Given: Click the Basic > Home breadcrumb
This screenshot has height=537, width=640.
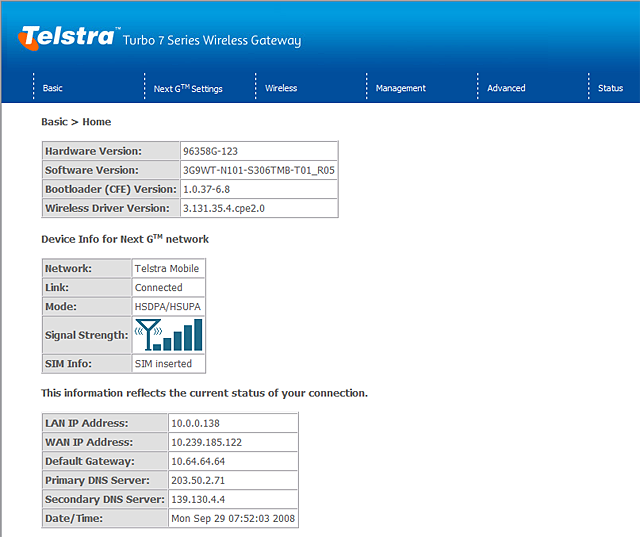Looking at the screenshot, I should coord(76,122).
